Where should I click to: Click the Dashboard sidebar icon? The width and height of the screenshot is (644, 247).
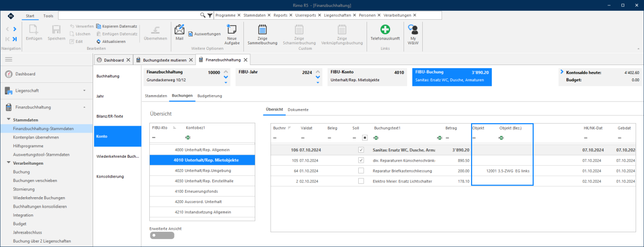coord(8,74)
